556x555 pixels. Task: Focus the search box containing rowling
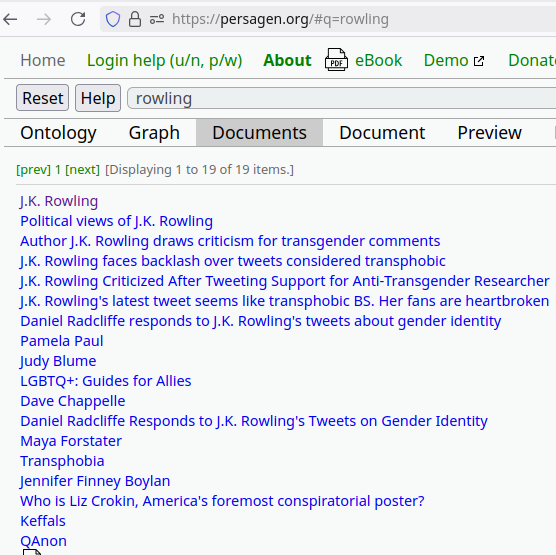click(x=342, y=98)
